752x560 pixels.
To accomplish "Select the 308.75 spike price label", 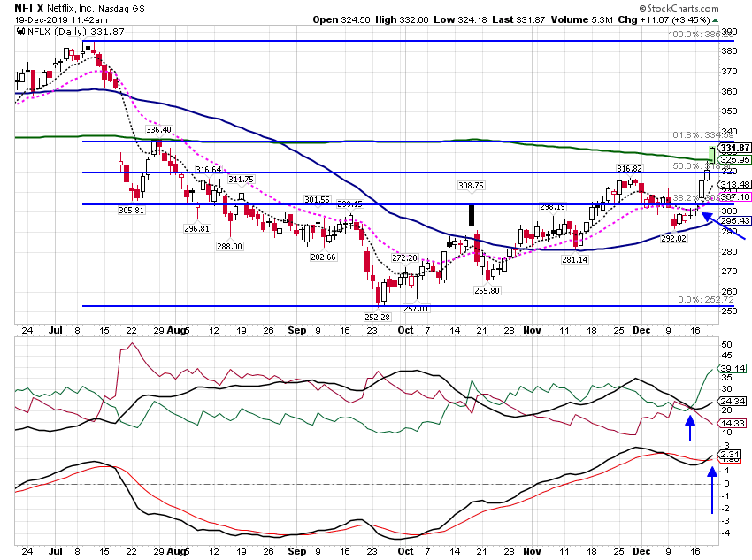I will coord(471,186).
